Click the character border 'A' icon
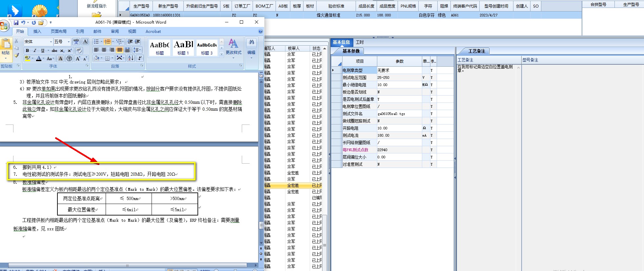Screen dimensions: 644x271 point(85,41)
